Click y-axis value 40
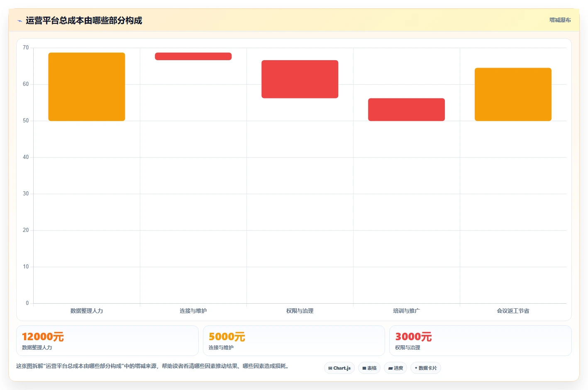The height and width of the screenshot is (390, 588). (x=26, y=157)
